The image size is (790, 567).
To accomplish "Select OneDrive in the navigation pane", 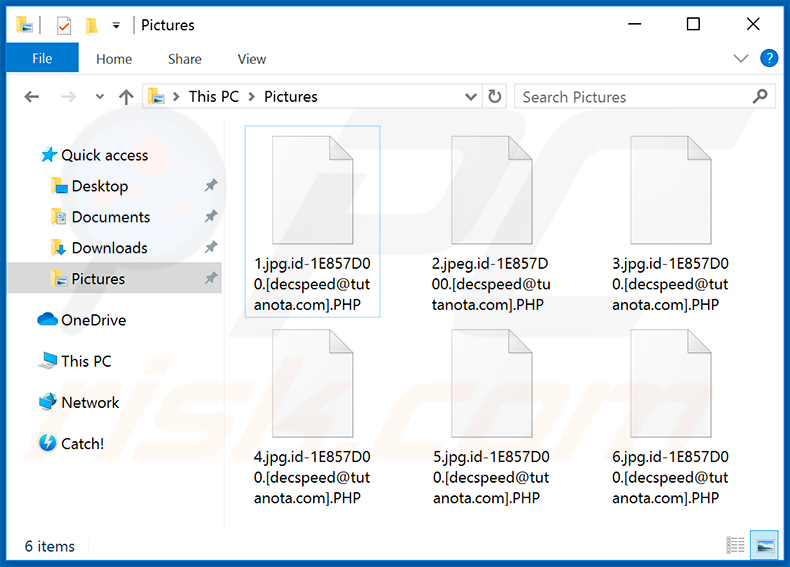I will tap(93, 320).
